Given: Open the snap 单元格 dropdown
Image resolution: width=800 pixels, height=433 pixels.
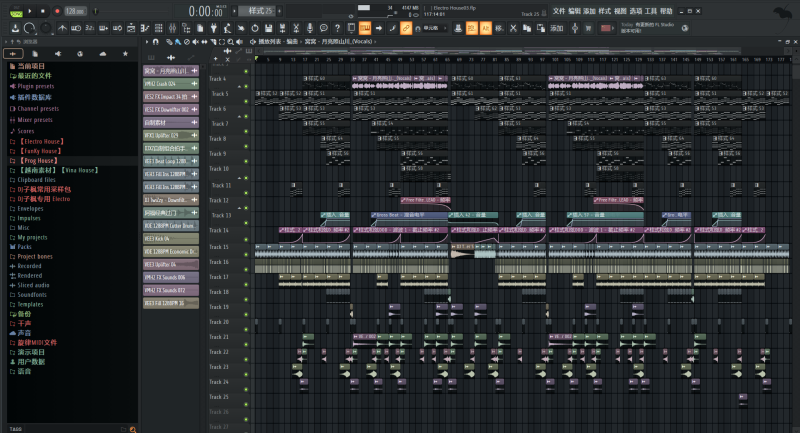Looking at the screenshot, I should pos(433,28).
